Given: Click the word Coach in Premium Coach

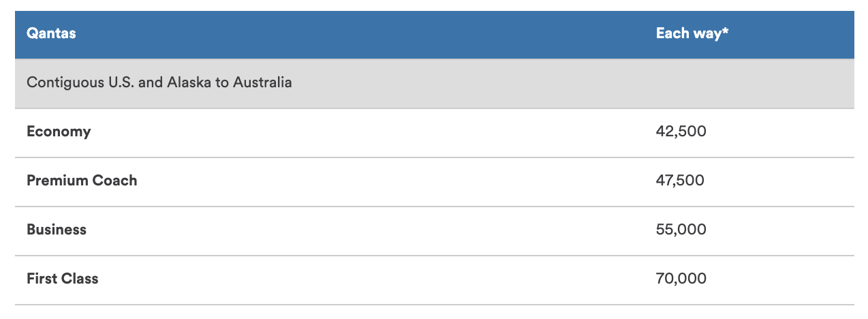Looking at the screenshot, I should (116, 181).
